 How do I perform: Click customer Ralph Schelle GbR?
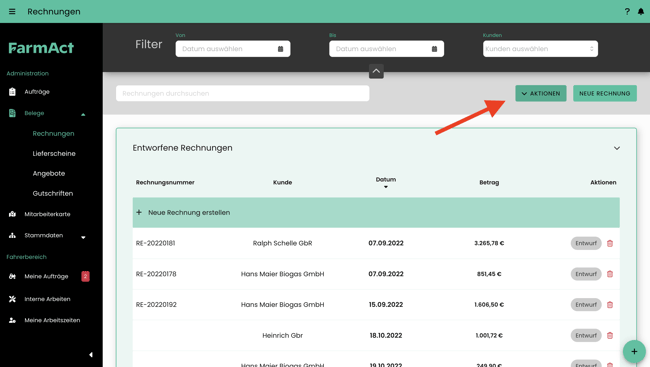pyautogui.click(x=282, y=243)
